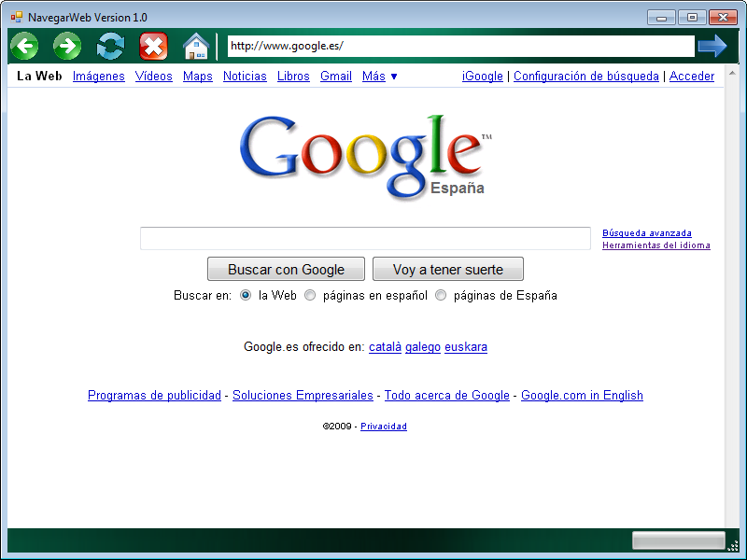Click the Acceder sign-in link
Image resolution: width=747 pixels, height=560 pixels.
point(692,77)
